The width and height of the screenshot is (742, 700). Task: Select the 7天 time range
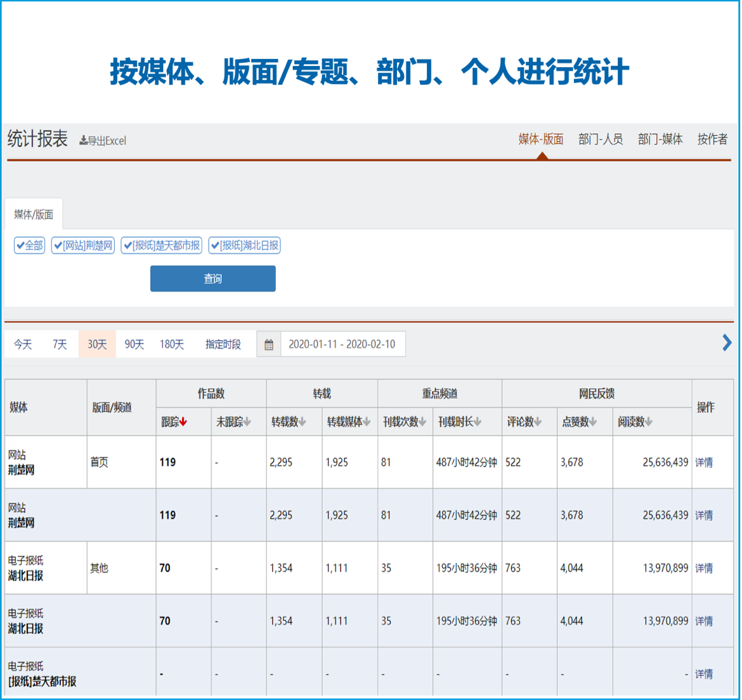click(60, 344)
